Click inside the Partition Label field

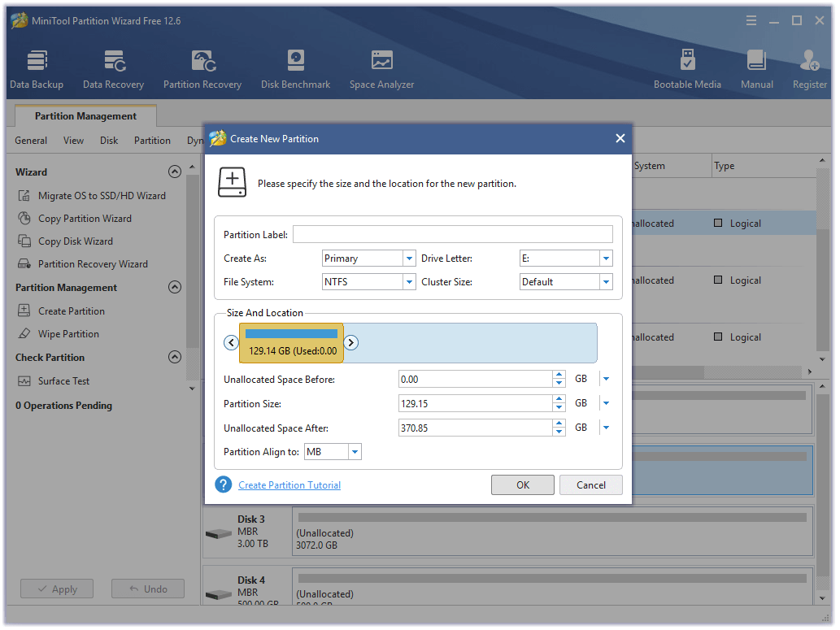click(x=453, y=234)
